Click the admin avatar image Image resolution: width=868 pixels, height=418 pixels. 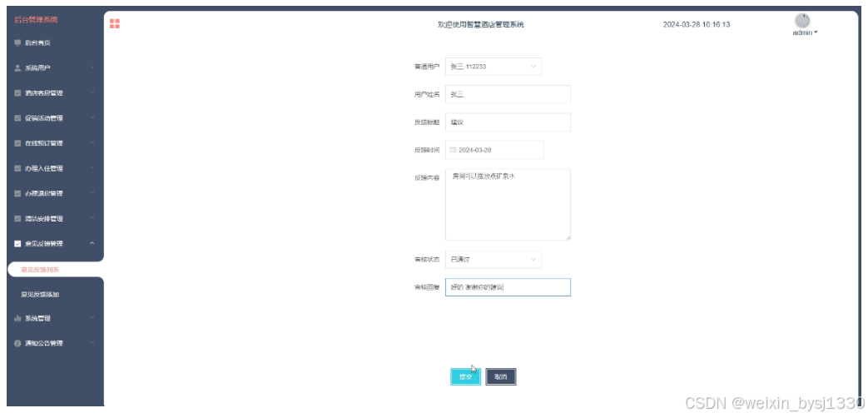[802, 21]
